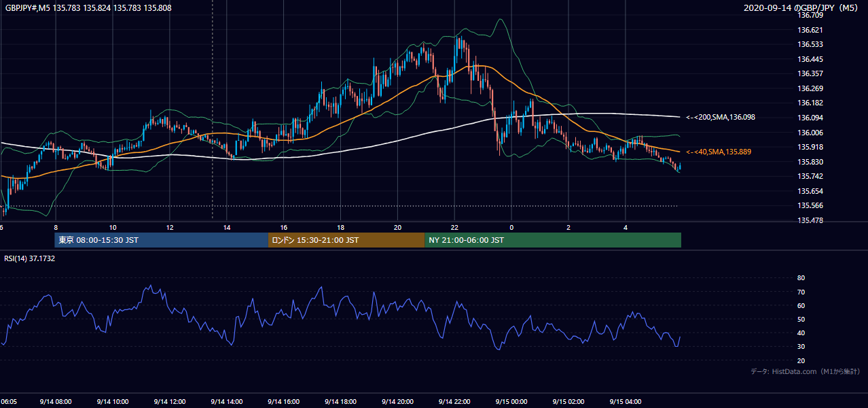868x408 pixels.
Task: Click the bottom time label 9/14 08:00
Action: point(56,402)
